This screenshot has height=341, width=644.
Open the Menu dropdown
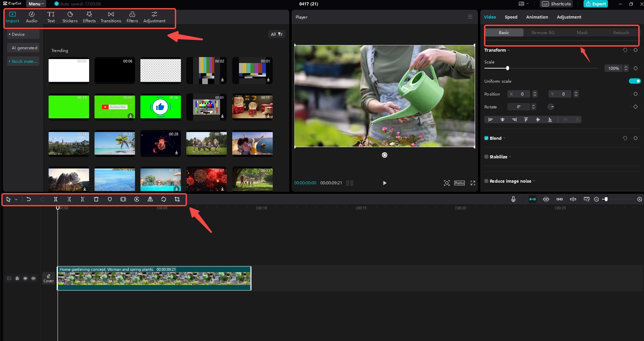35,4
